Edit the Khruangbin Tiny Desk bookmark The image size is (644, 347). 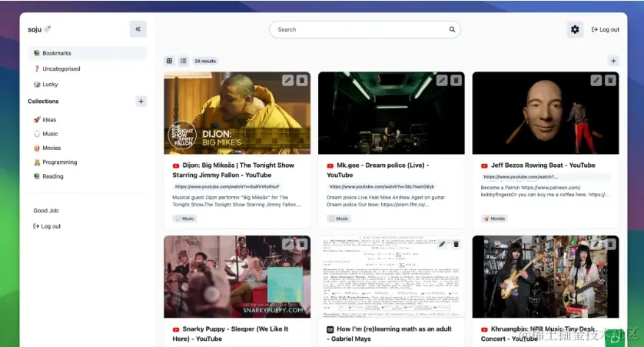click(x=596, y=244)
